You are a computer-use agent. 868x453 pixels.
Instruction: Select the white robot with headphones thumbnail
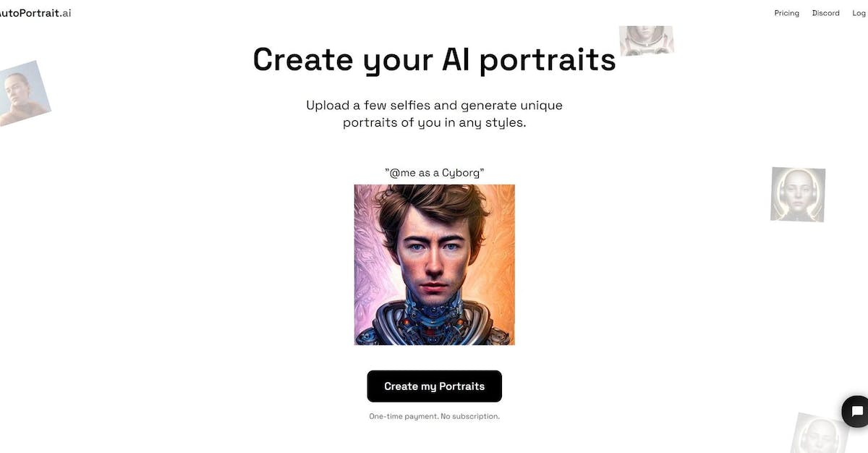click(798, 194)
